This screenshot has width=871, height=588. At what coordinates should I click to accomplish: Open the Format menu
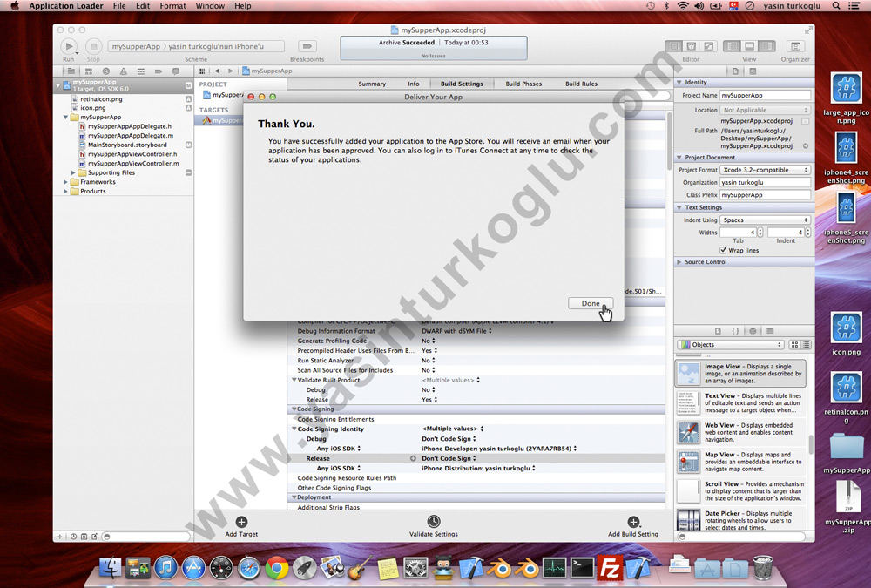point(172,6)
